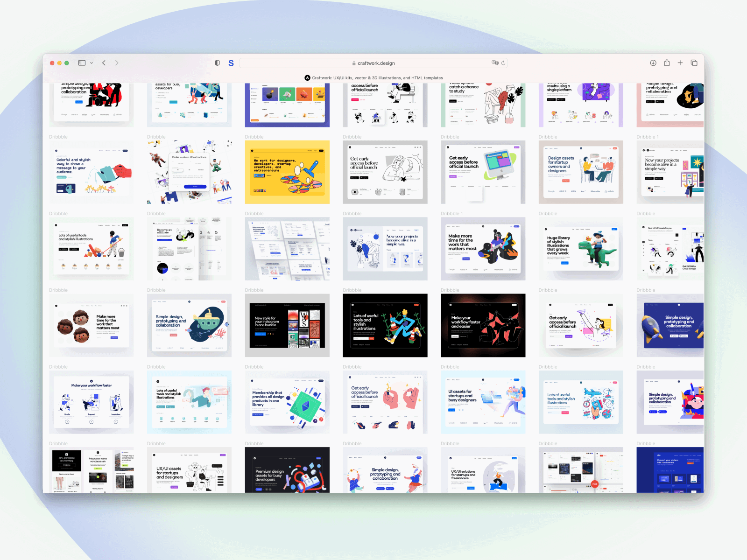The image size is (747, 560).
Task: Click the craftwork.design address bar
Action: tap(373, 63)
